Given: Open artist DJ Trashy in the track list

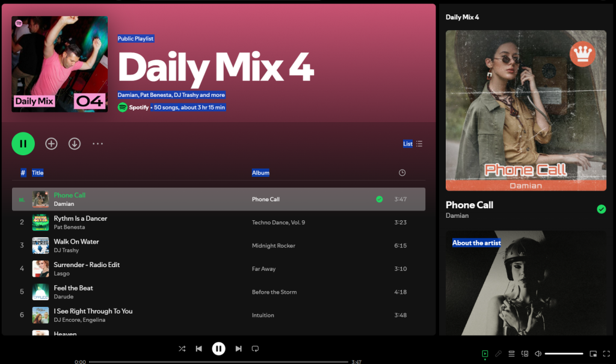Looking at the screenshot, I should click(x=66, y=250).
